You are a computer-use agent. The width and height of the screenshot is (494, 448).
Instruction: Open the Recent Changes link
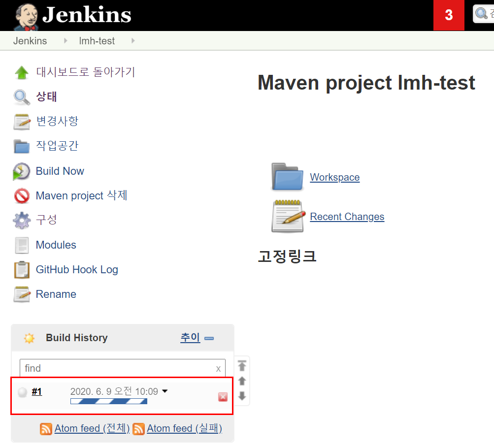click(x=347, y=217)
